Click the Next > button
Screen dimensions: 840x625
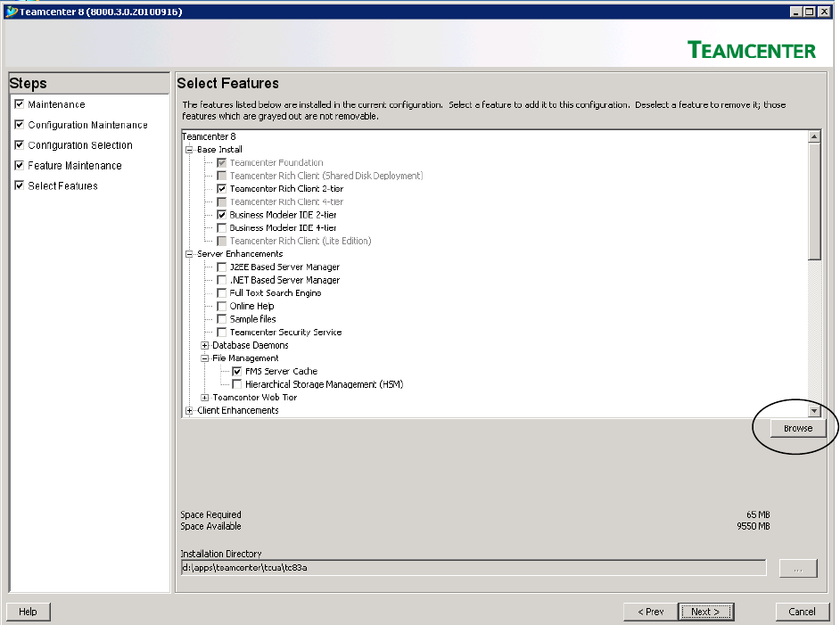point(705,612)
